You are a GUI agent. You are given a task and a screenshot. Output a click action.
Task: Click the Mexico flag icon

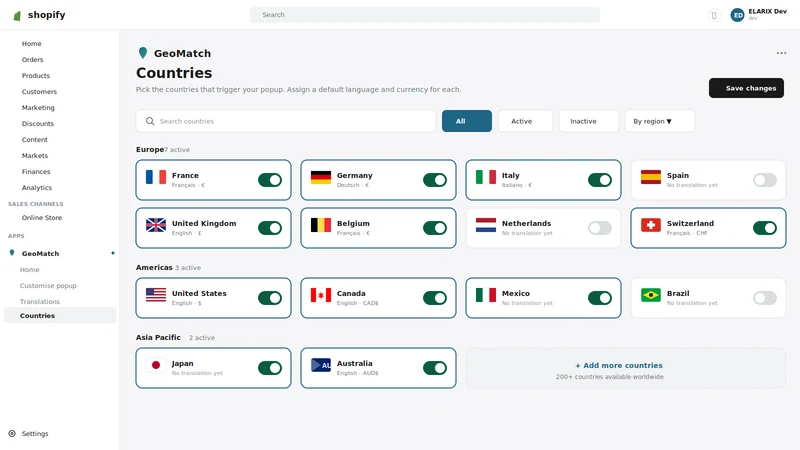[486, 295]
